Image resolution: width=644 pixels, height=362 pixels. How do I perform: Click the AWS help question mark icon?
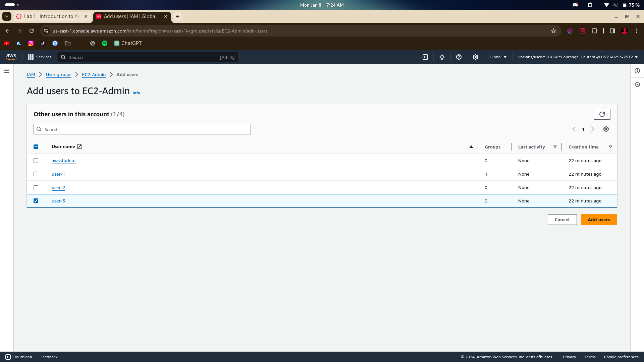(459, 57)
